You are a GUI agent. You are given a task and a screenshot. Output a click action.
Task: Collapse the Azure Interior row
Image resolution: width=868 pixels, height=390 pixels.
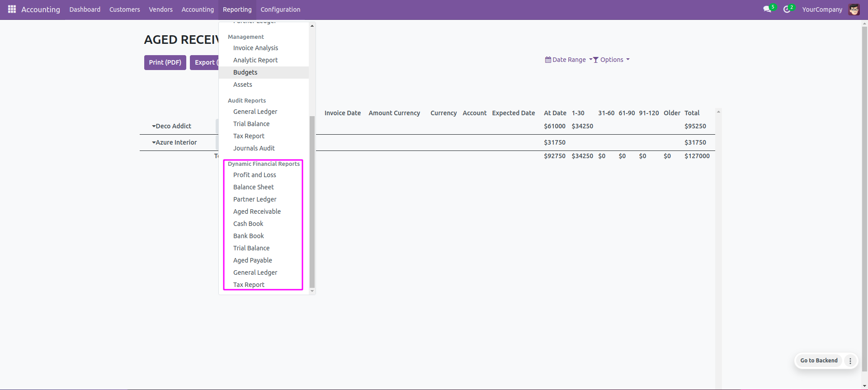154,142
